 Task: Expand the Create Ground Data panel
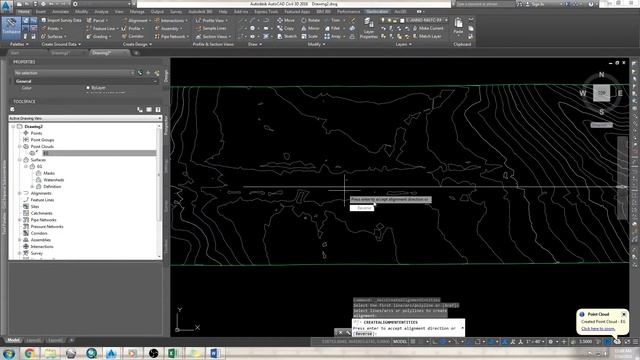[61, 44]
